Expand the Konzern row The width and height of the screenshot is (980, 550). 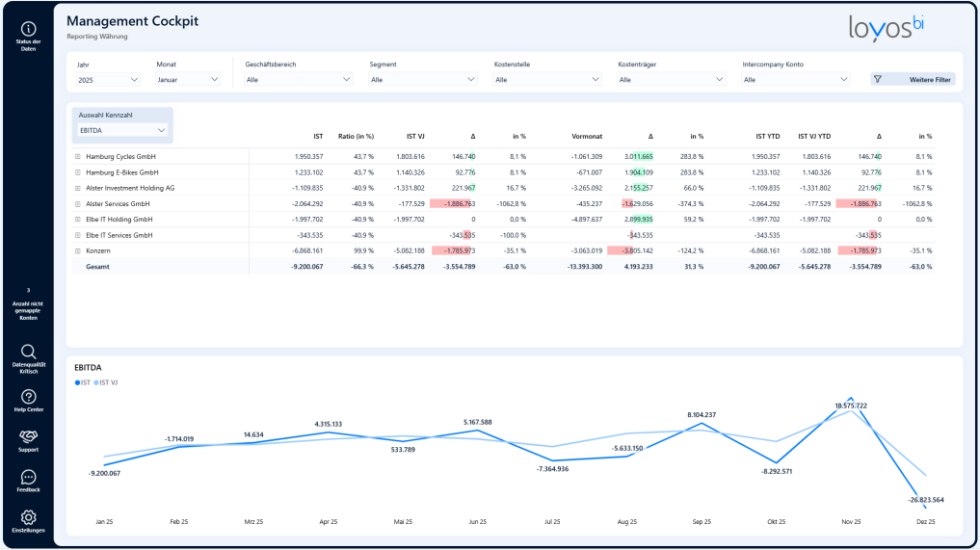pyautogui.click(x=77, y=250)
